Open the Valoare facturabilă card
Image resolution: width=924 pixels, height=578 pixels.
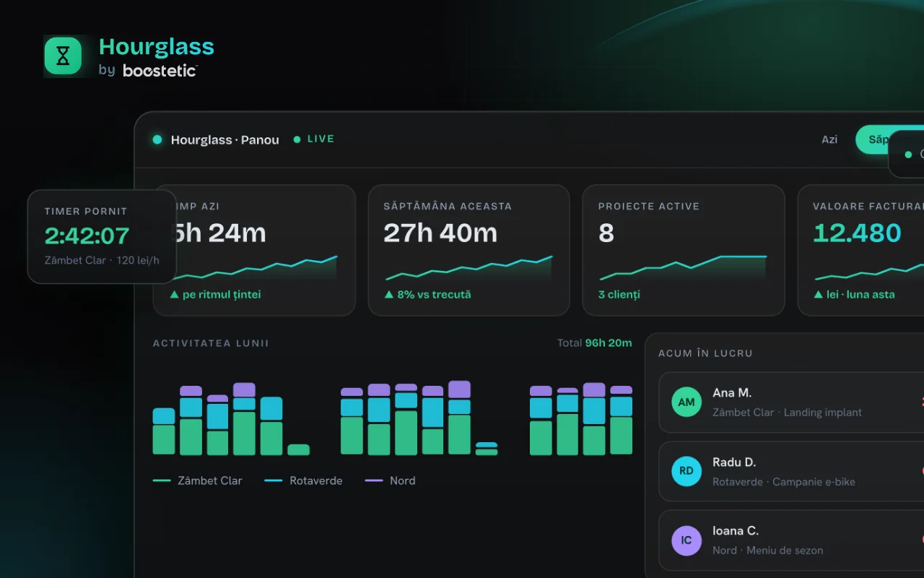click(x=860, y=250)
